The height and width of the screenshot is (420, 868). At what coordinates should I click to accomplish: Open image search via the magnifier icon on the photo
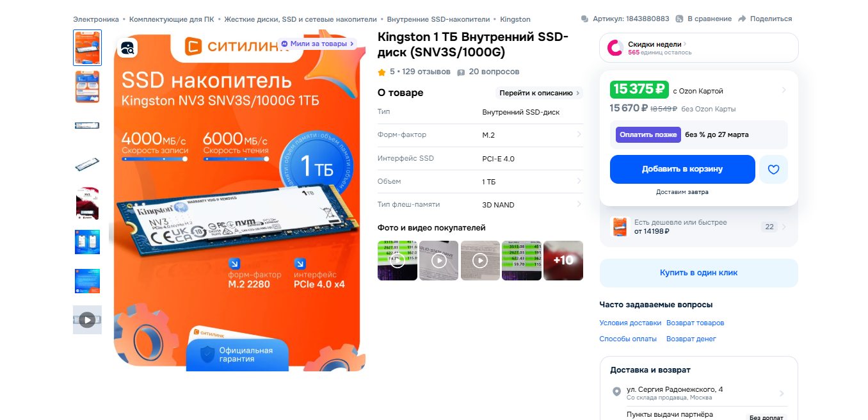pyautogui.click(x=128, y=47)
